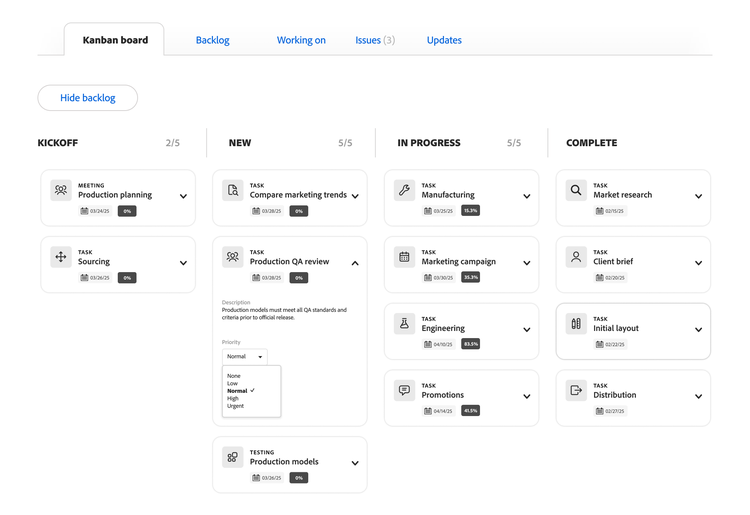Open the Priority Normal dropdown
This screenshot has height=515, width=750.
tap(244, 357)
